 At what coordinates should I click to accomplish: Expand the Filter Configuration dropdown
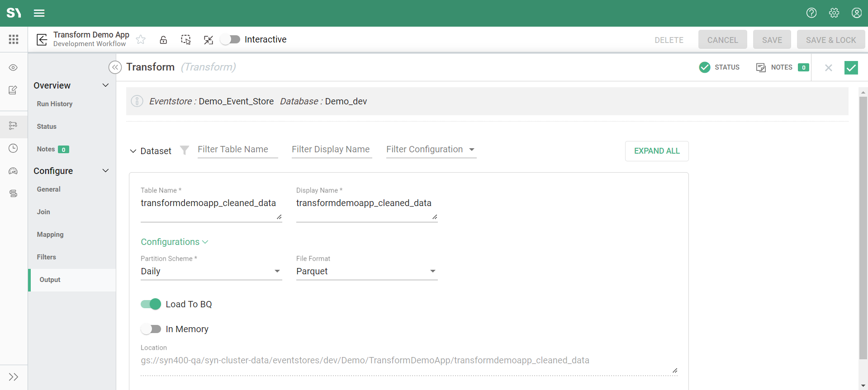click(431, 150)
